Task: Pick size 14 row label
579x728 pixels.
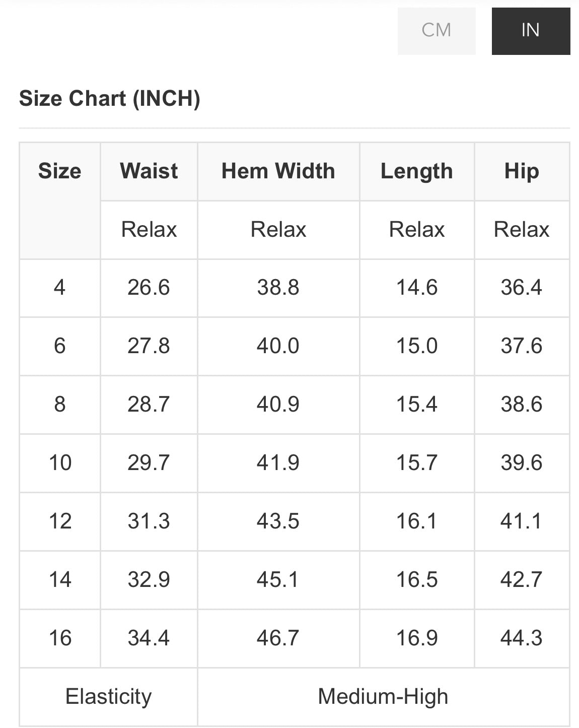Action: coord(60,580)
